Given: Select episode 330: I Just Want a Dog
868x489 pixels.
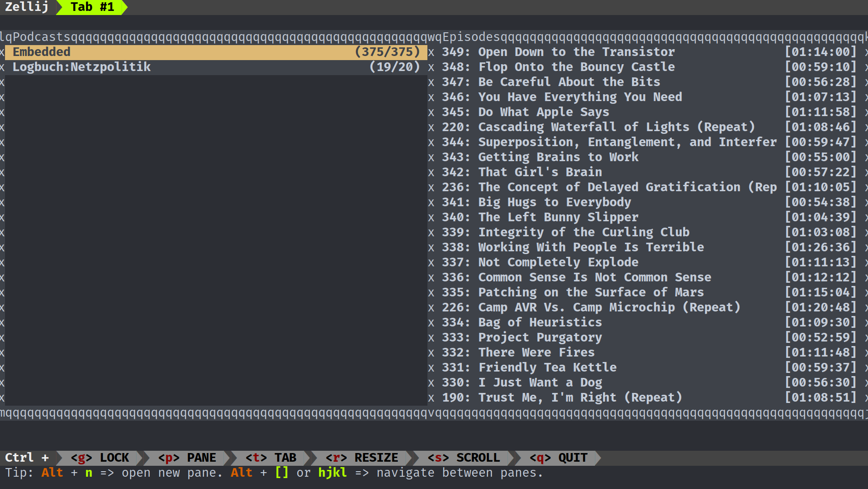Looking at the screenshot, I should coord(649,382).
